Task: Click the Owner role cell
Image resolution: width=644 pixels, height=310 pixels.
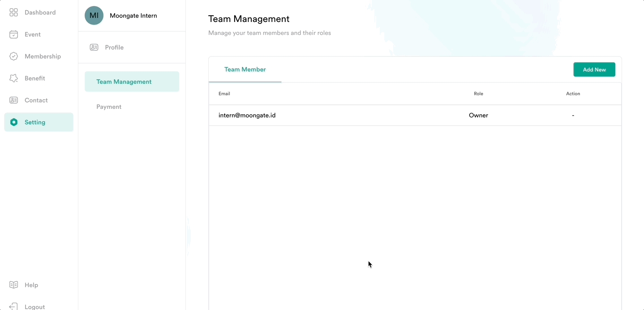Action: (478, 115)
